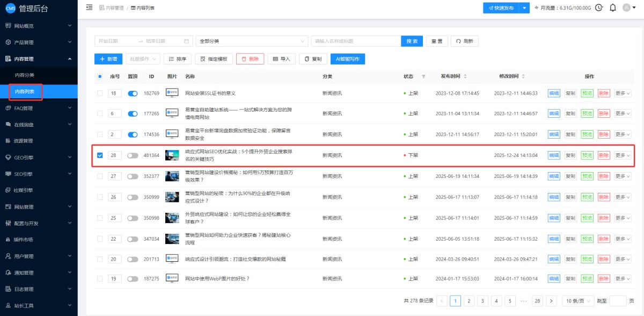The width and height of the screenshot is (644, 316).
Task: Open the 全部分类 category dropdown
Action: click(x=252, y=41)
